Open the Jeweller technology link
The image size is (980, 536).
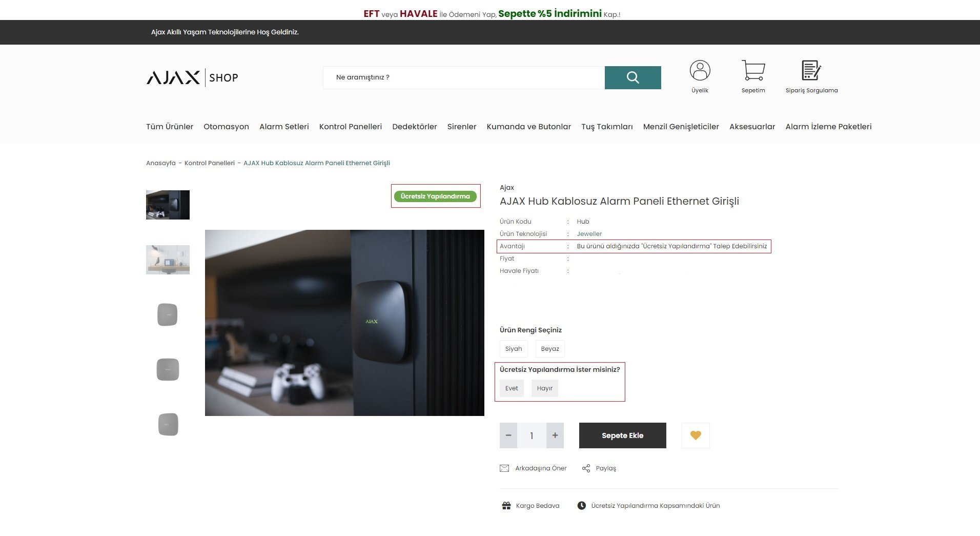click(589, 234)
